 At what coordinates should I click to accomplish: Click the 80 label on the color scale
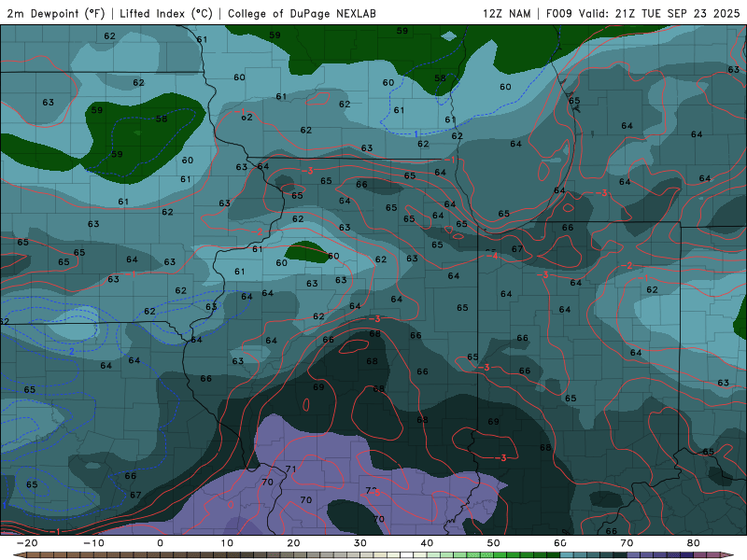point(694,543)
